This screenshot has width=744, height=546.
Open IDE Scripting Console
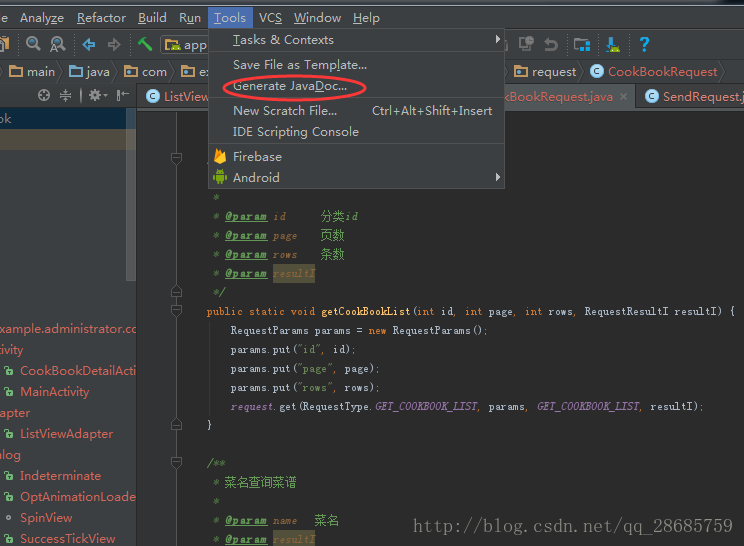pos(356,131)
